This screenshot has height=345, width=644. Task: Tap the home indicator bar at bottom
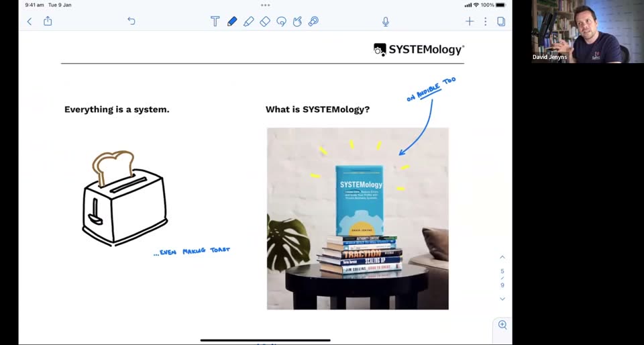pyautogui.click(x=266, y=340)
